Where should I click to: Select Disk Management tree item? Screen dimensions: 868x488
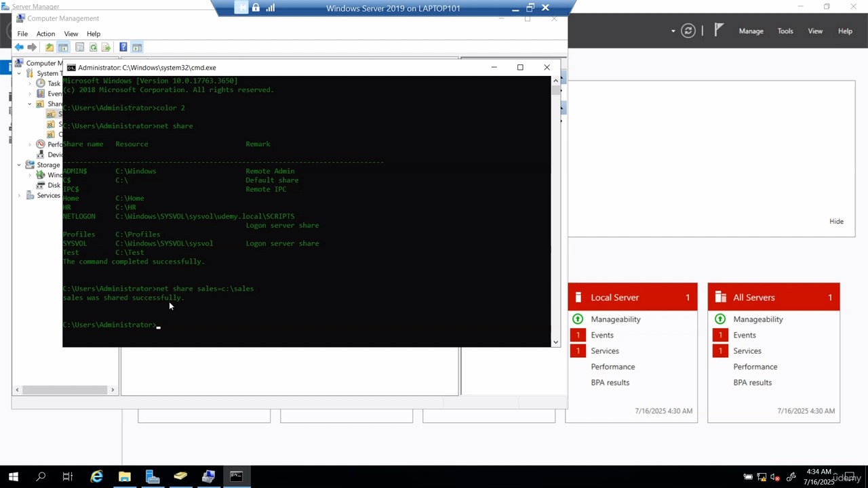tap(51, 185)
